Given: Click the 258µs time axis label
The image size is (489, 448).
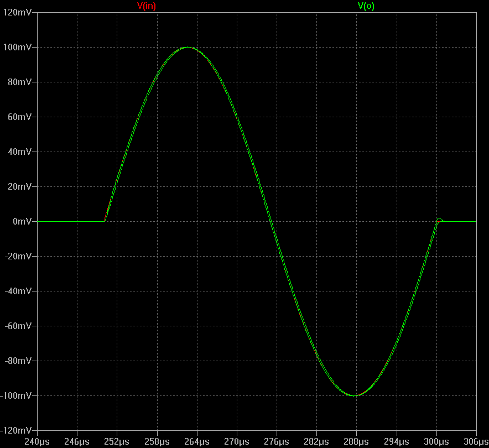Looking at the screenshot, I should (x=157, y=442).
